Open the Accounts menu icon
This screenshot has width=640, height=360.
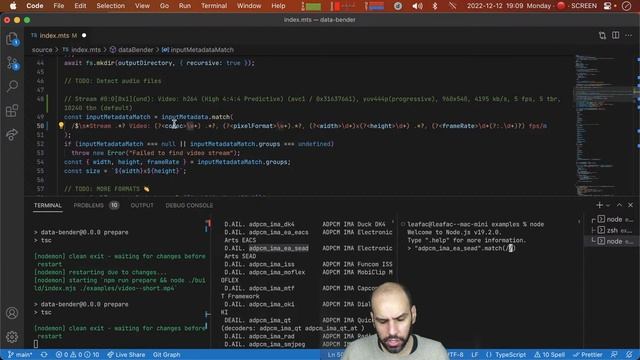12,313
